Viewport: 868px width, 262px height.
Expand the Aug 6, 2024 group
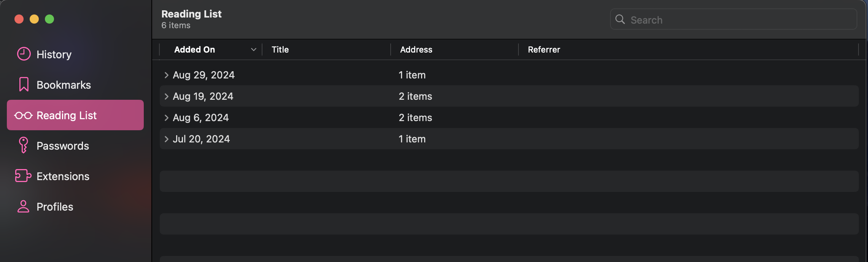point(166,118)
